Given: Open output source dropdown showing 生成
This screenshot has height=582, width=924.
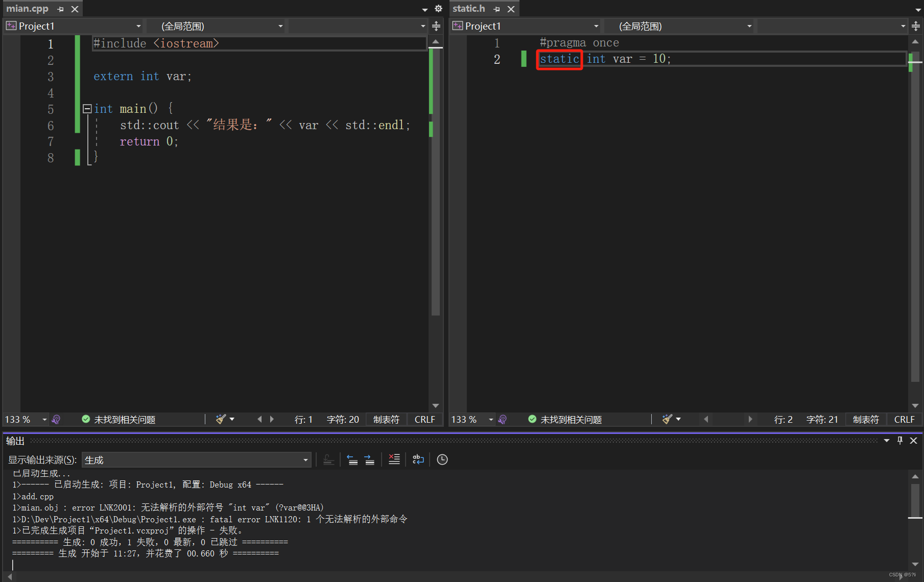Looking at the screenshot, I should [196, 460].
